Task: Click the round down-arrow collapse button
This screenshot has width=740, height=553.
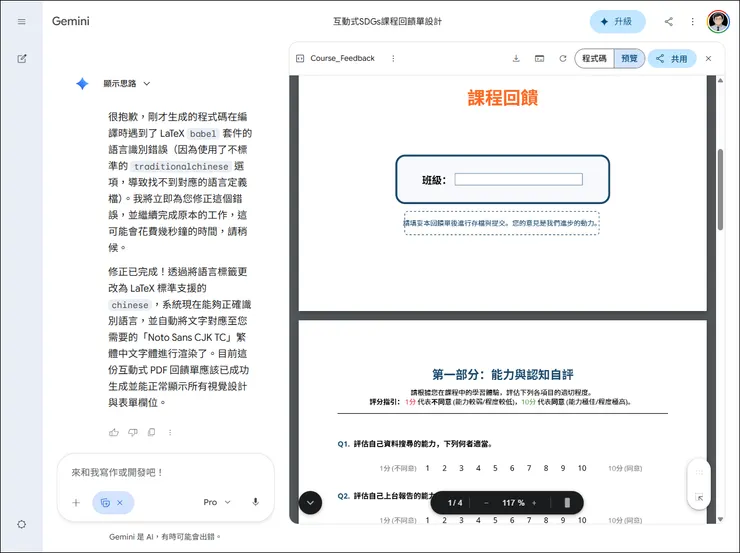Action: [x=311, y=503]
